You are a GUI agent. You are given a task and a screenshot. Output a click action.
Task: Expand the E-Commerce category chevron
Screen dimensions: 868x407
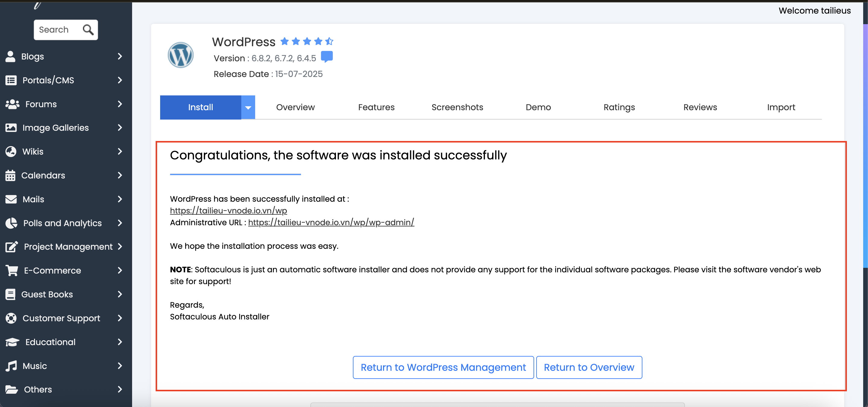tap(120, 271)
